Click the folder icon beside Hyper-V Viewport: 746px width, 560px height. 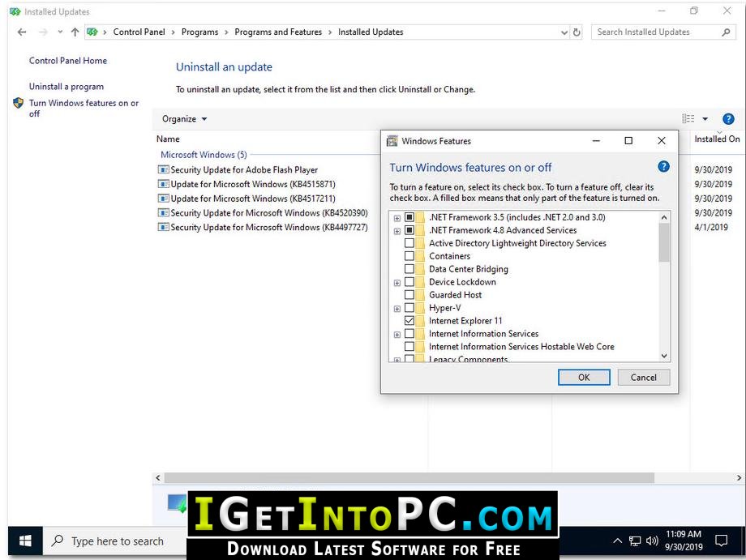tap(420, 308)
